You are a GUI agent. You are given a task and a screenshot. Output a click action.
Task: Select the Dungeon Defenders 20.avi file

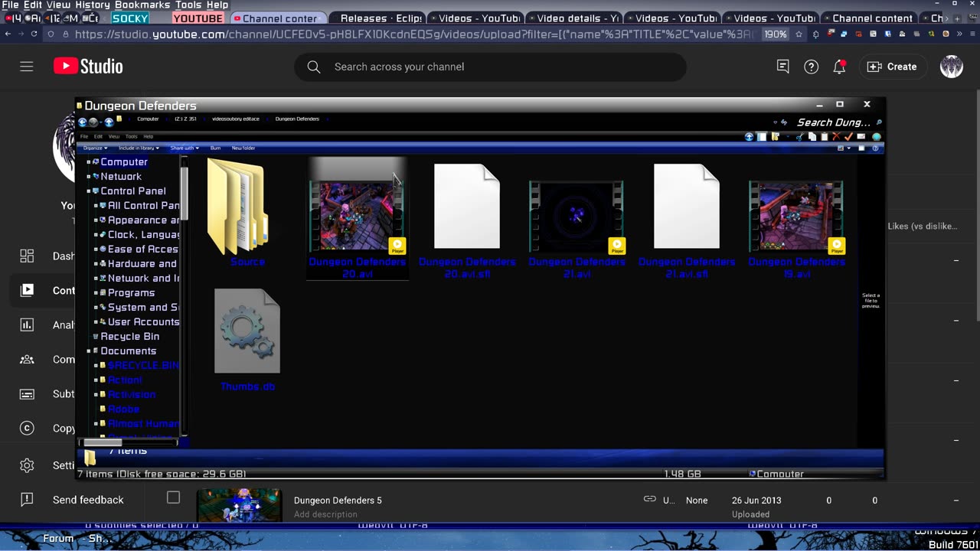pos(358,219)
